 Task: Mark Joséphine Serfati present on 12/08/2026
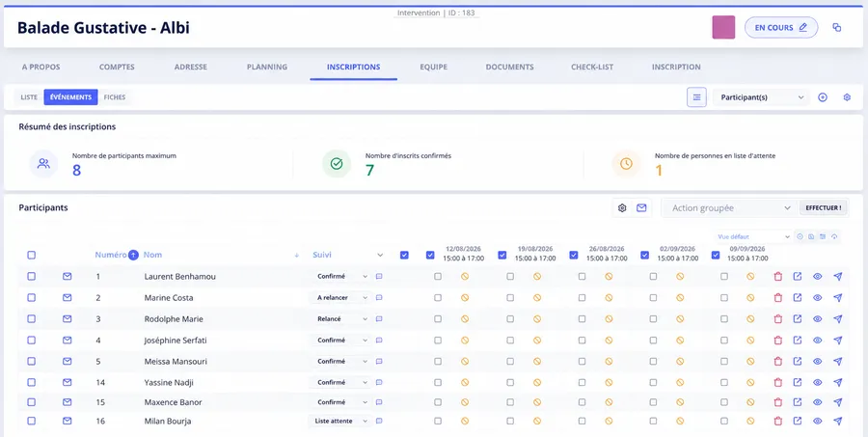coord(438,341)
